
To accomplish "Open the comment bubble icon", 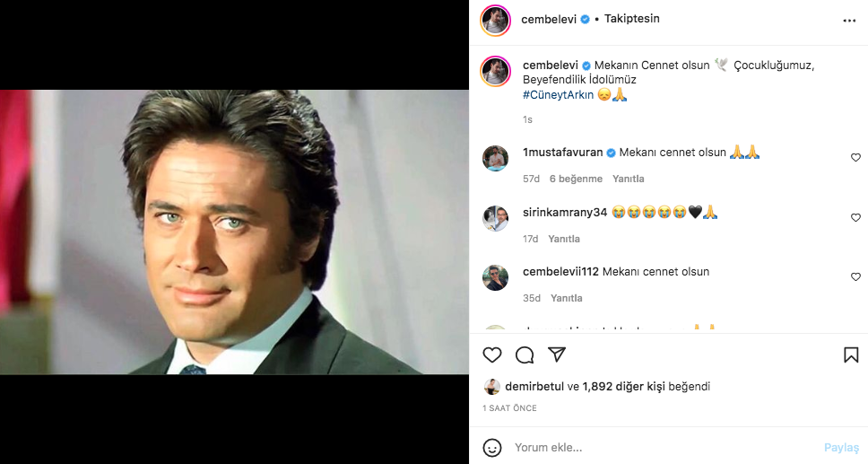I will point(525,355).
